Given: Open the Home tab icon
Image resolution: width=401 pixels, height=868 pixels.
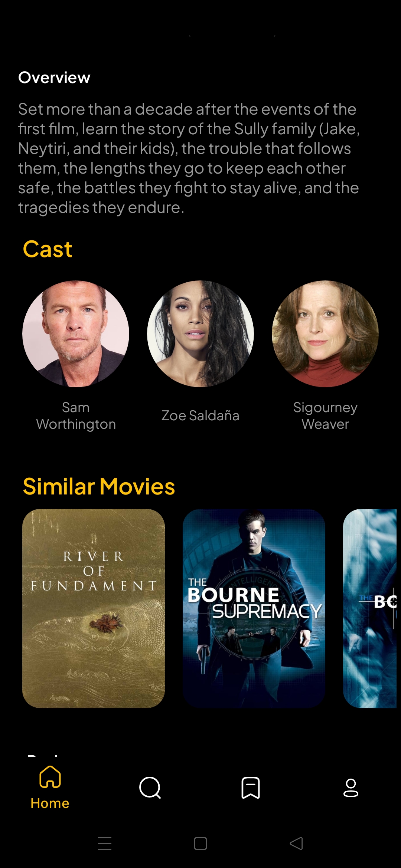Looking at the screenshot, I should pyautogui.click(x=50, y=776).
